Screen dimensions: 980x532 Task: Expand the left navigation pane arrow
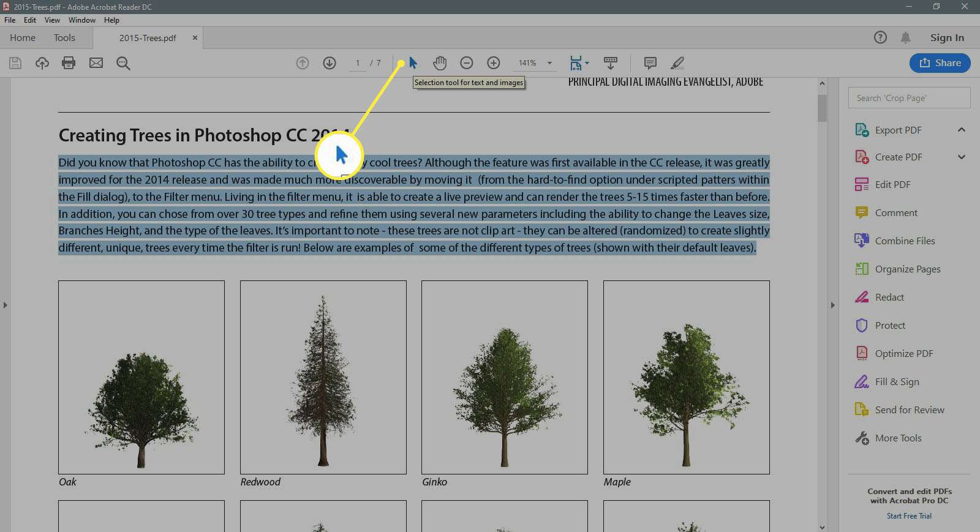pyautogui.click(x=5, y=304)
